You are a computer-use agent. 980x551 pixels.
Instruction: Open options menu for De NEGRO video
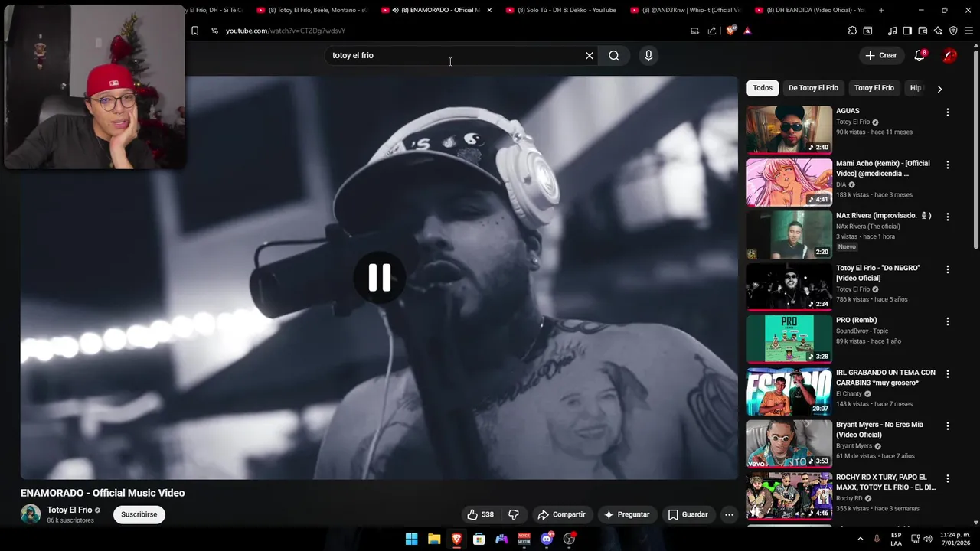click(x=947, y=269)
